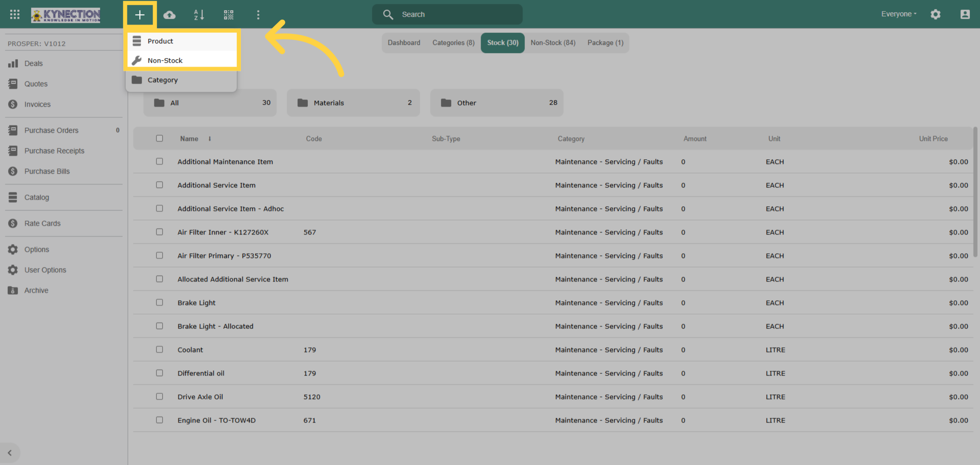This screenshot has width=980, height=465.
Task: Check the Brake Light row checkbox
Action: click(x=159, y=302)
